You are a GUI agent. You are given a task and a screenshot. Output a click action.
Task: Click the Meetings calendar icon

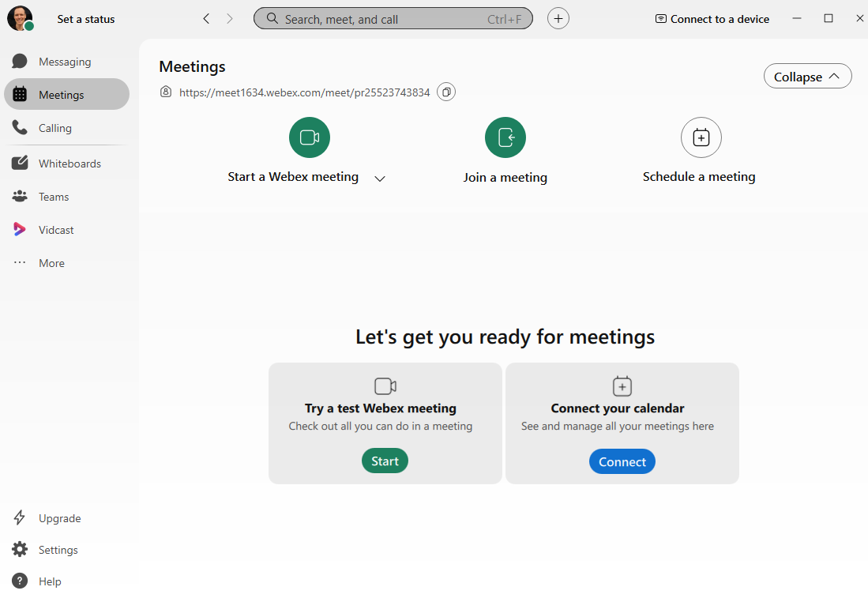(x=20, y=94)
